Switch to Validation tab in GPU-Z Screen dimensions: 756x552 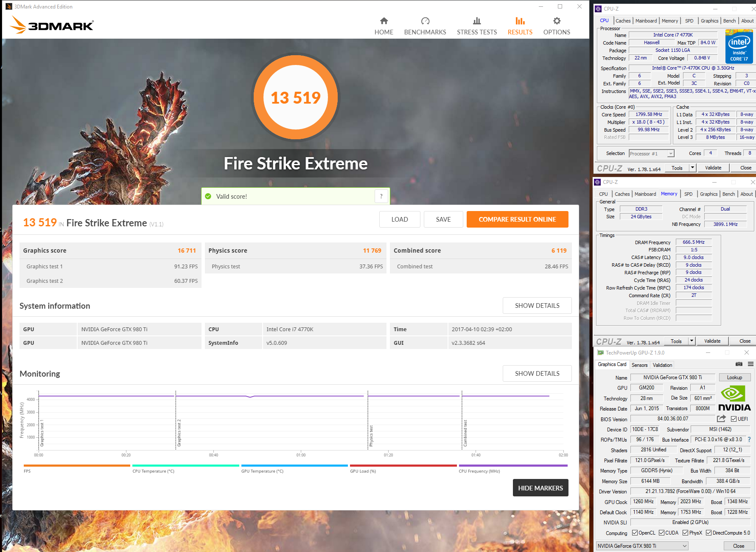pos(662,365)
